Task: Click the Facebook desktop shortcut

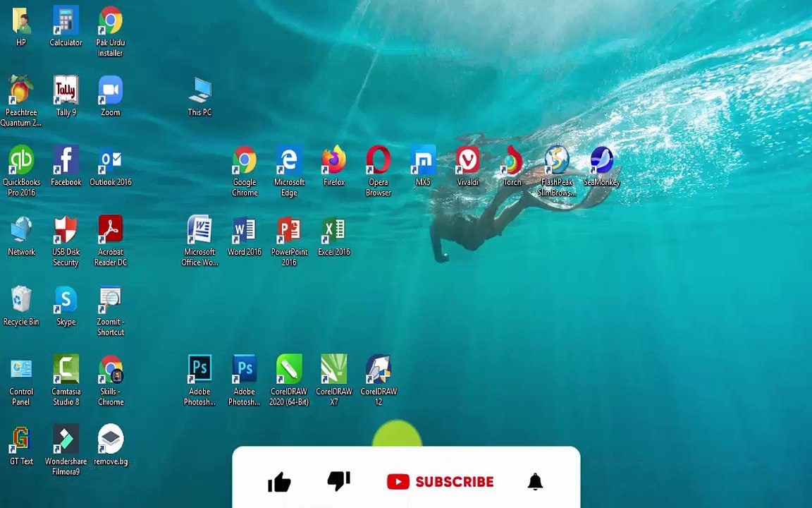Action: point(66,160)
